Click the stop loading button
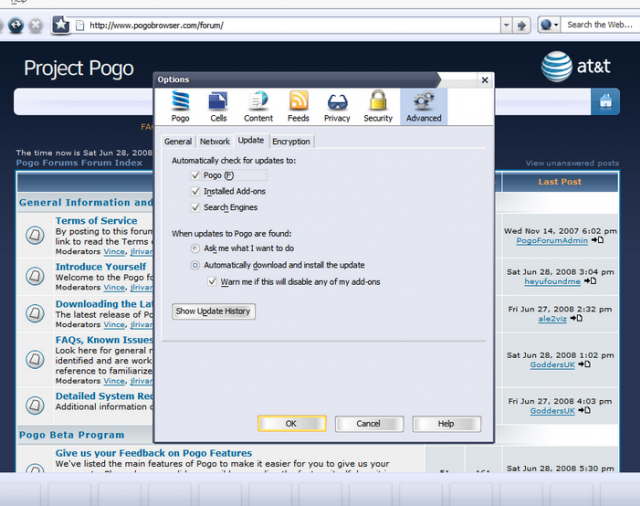Image resolution: width=640 pixels, height=506 pixels. tap(36, 25)
